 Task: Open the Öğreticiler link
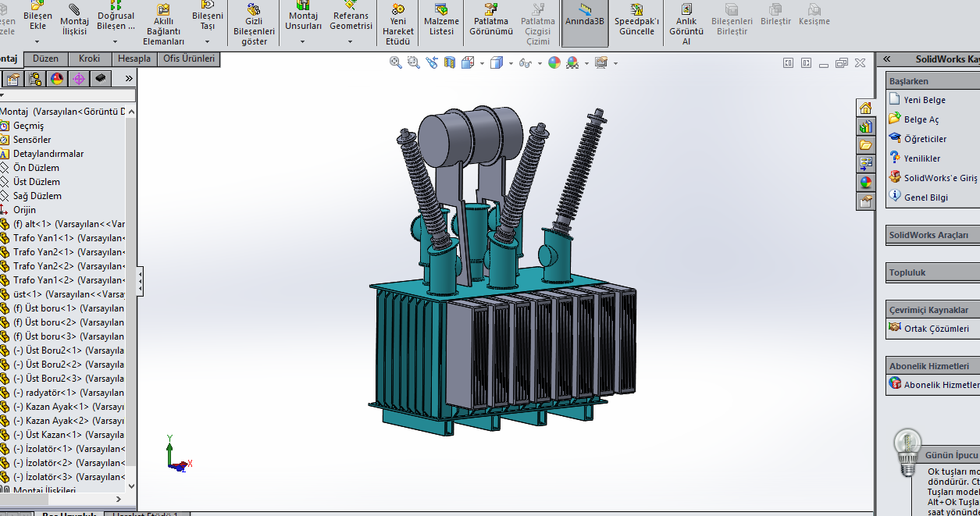pyautogui.click(x=925, y=139)
